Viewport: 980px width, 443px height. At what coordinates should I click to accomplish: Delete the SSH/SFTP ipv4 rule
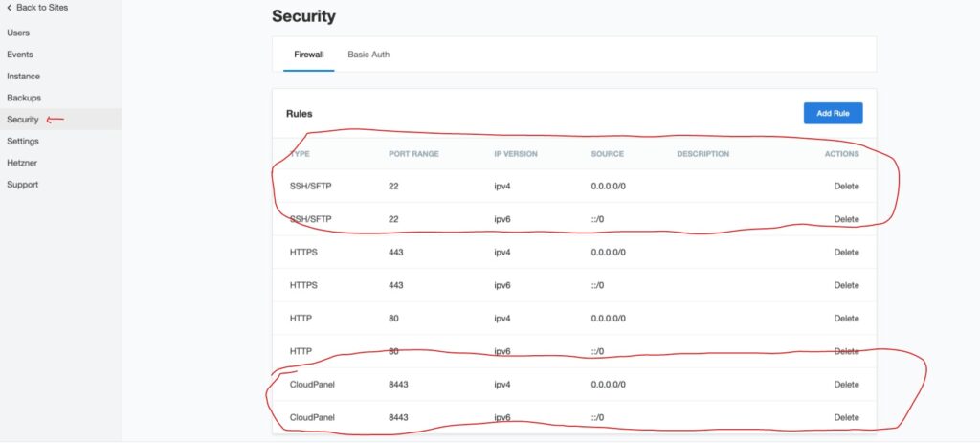tap(846, 186)
